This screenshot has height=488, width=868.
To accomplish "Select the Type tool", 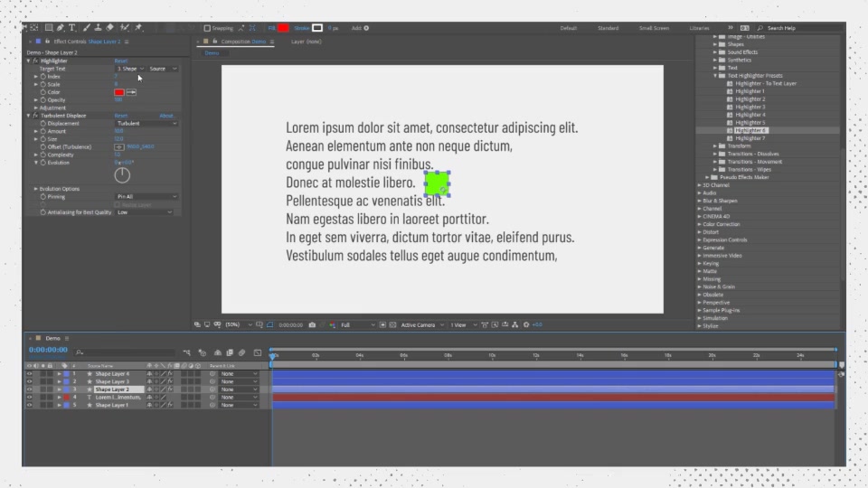I will coord(72,28).
